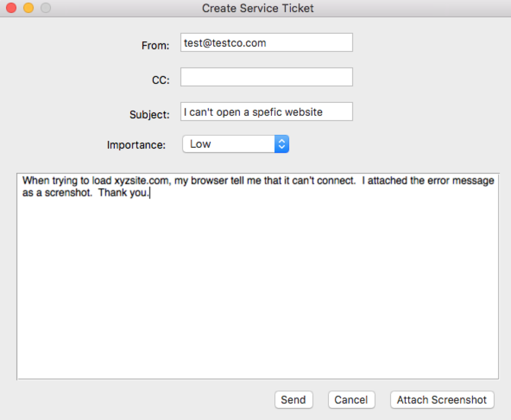This screenshot has height=420, width=511.
Task: Focus the Subject text field
Action: [266, 111]
